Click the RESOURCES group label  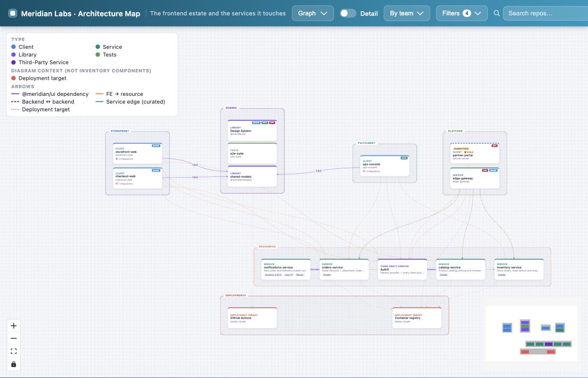click(x=267, y=247)
